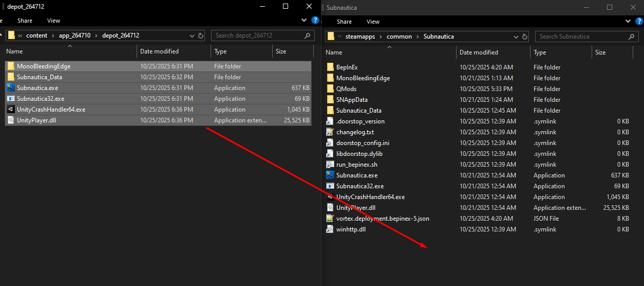Click winhttp.dll file icon
644x286 pixels.
330,229
